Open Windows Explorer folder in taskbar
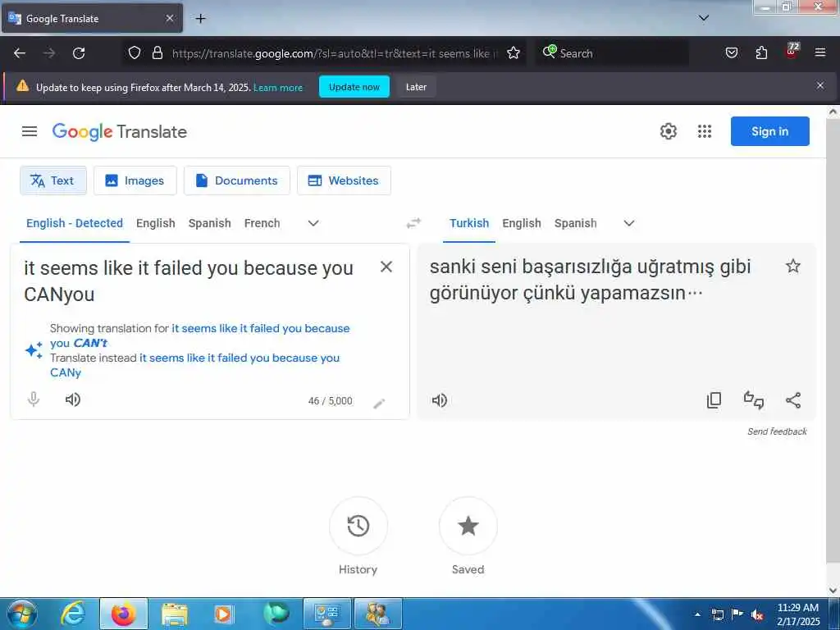Screen dimensions: 840x630 [x=174, y=614]
